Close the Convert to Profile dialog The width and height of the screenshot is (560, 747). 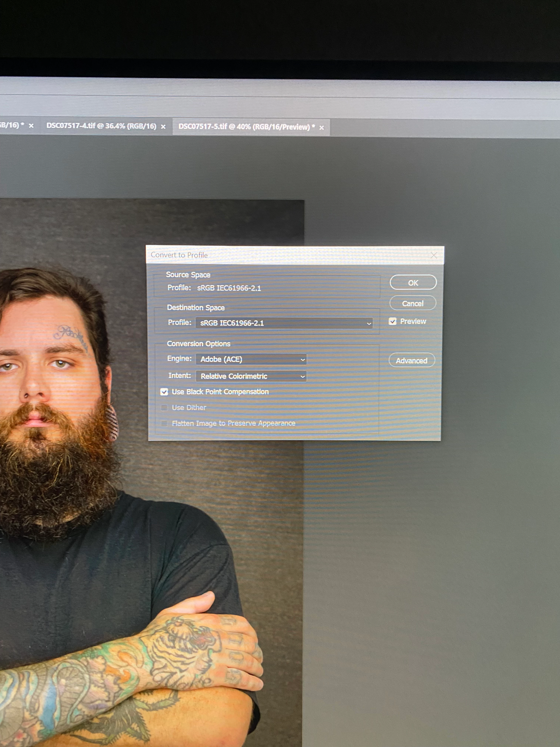433,255
